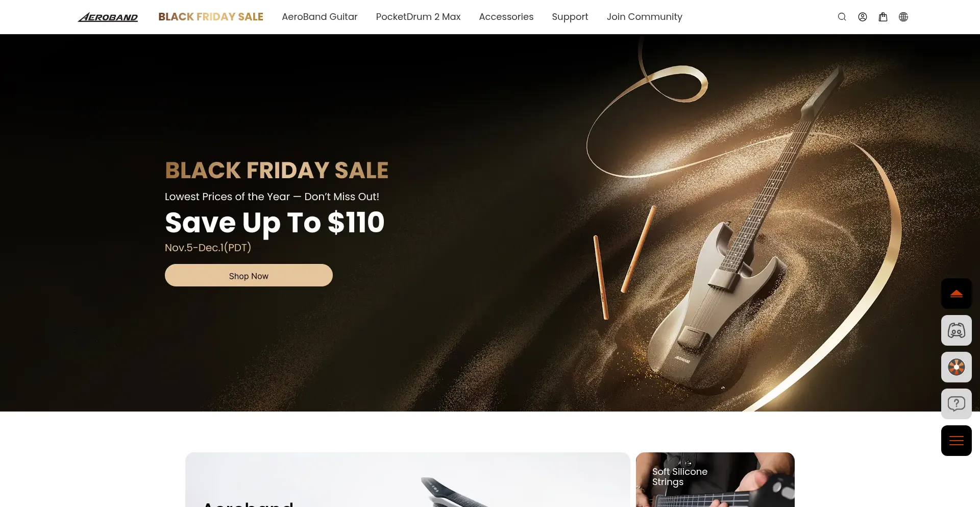Toggle the black hamburger menu button

pos(957,441)
